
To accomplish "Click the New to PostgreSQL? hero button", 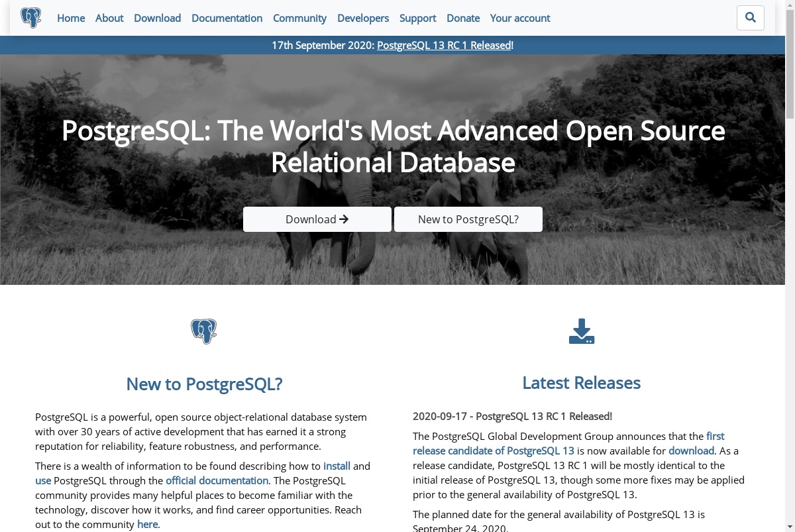I will click(468, 219).
